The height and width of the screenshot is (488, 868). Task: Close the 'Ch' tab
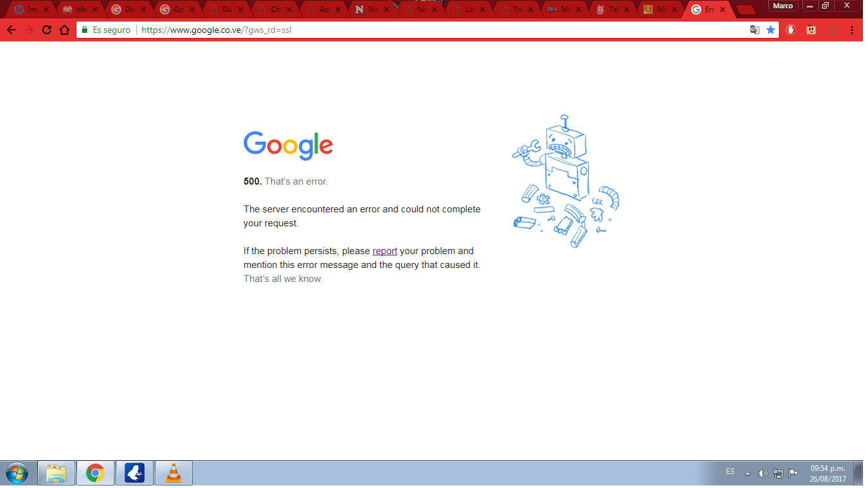(289, 10)
